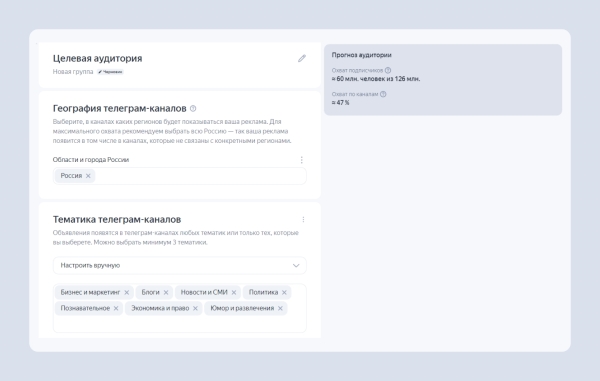Screen dimensions: 600x381
Task: Open three-dot menu for Области и города России
Action: 302,160
